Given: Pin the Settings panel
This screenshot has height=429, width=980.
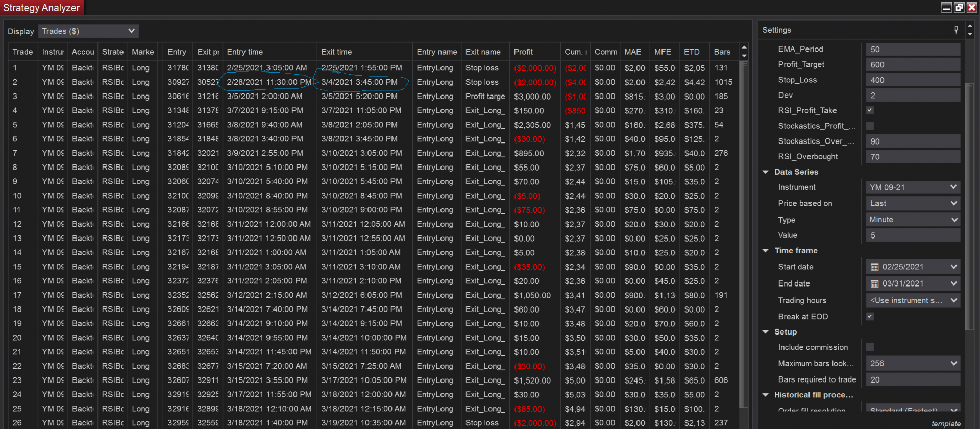Looking at the screenshot, I should click(956, 30).
